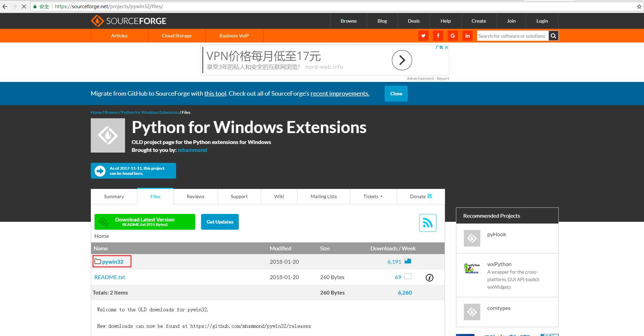Viewport: 644px width, 336px height.
Task: Select the Files tab
Action: coord(155,196)
